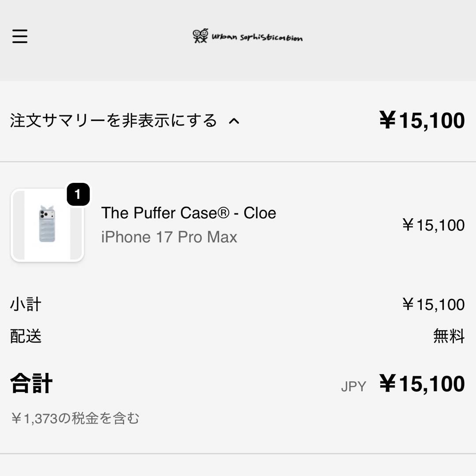Click the 無料 free shipping value
Image resolution: width=476 pixels, height=476 pixels.
click(449, 337)
